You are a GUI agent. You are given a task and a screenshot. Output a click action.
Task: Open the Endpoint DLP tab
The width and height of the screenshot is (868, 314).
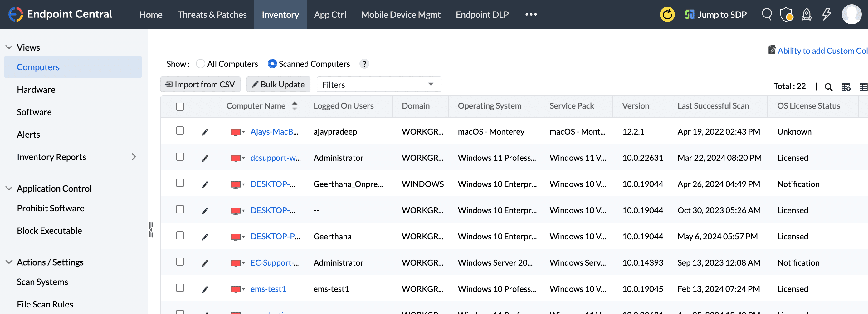[x=482, y=14]
